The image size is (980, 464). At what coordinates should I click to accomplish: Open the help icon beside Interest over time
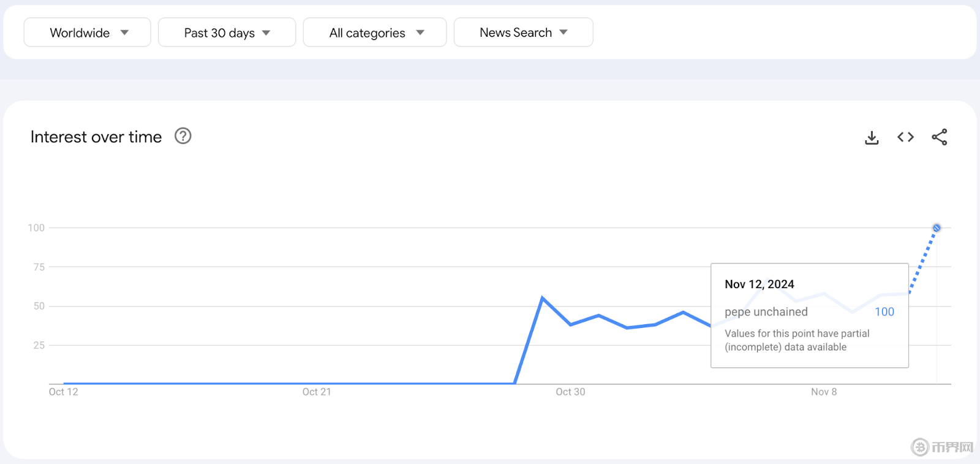(x=183, y=136)
